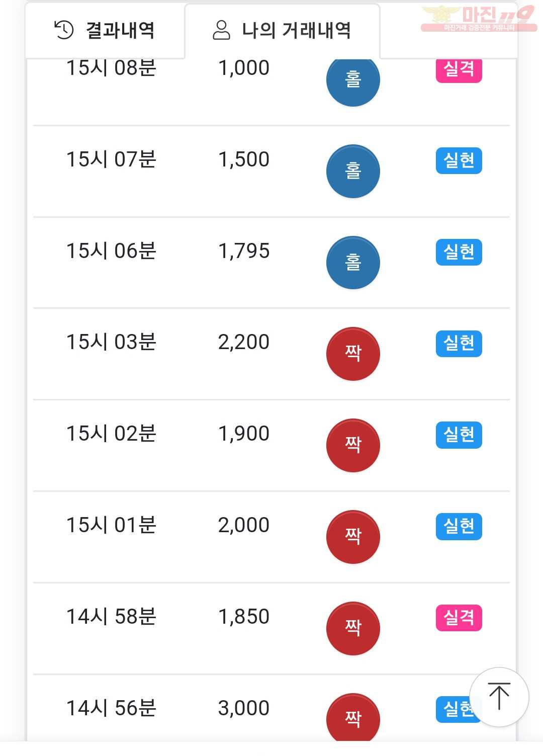Click the red 짝 circle at 14시 58분
This screenshot has width=543, height=756.
[x=353, y=629]
